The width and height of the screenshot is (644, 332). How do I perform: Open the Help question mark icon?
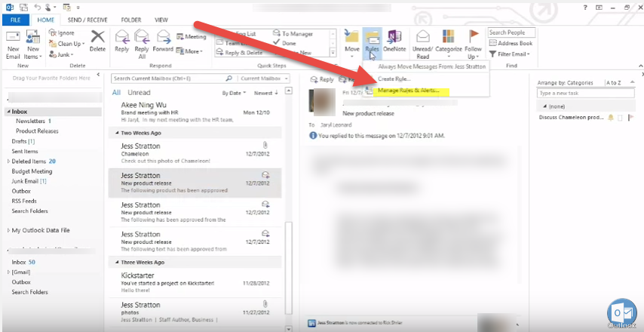pos(584,7)
